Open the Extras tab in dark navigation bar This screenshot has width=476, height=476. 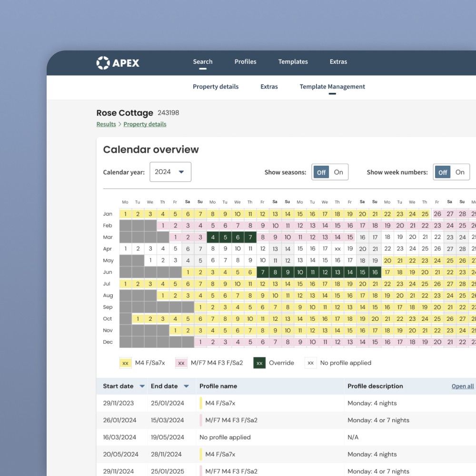click(x=338, y=61)
